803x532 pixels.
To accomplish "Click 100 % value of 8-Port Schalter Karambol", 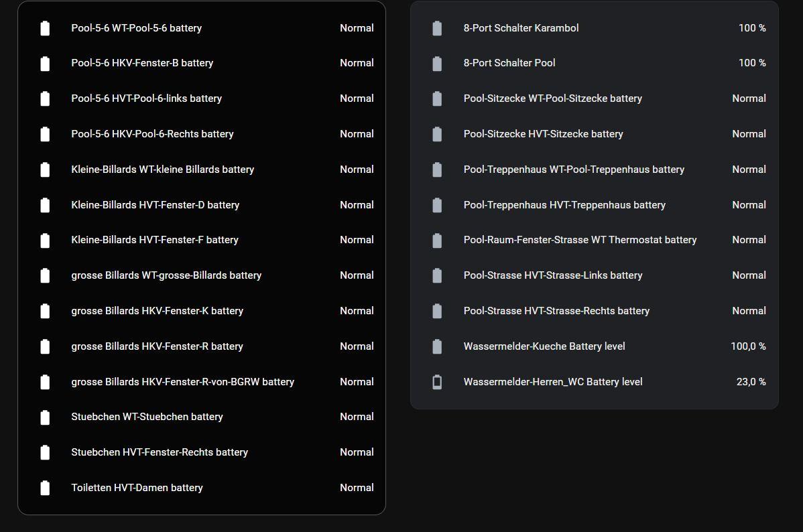I will [752, 28].
